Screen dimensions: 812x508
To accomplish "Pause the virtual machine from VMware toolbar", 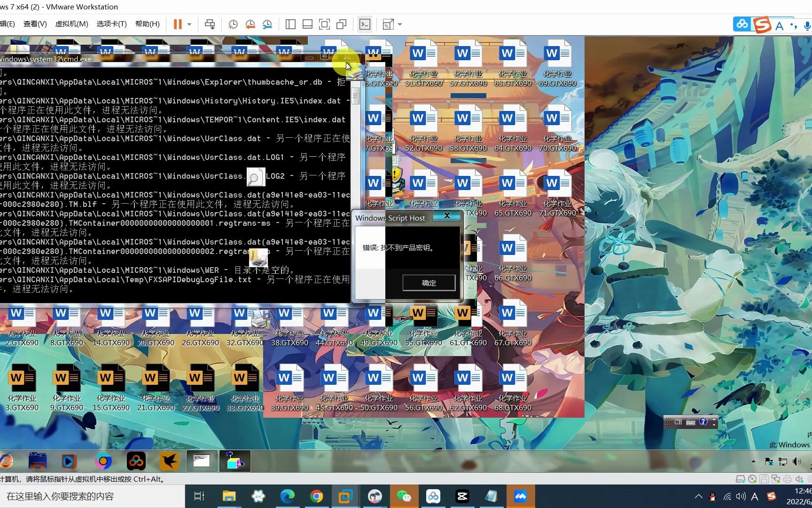I will [x=178, y=24].
